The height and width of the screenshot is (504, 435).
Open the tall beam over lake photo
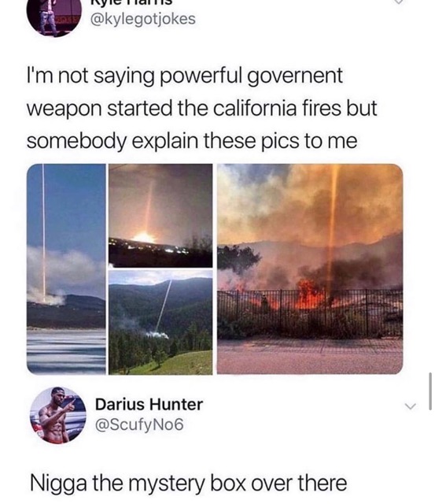(66, 269)
